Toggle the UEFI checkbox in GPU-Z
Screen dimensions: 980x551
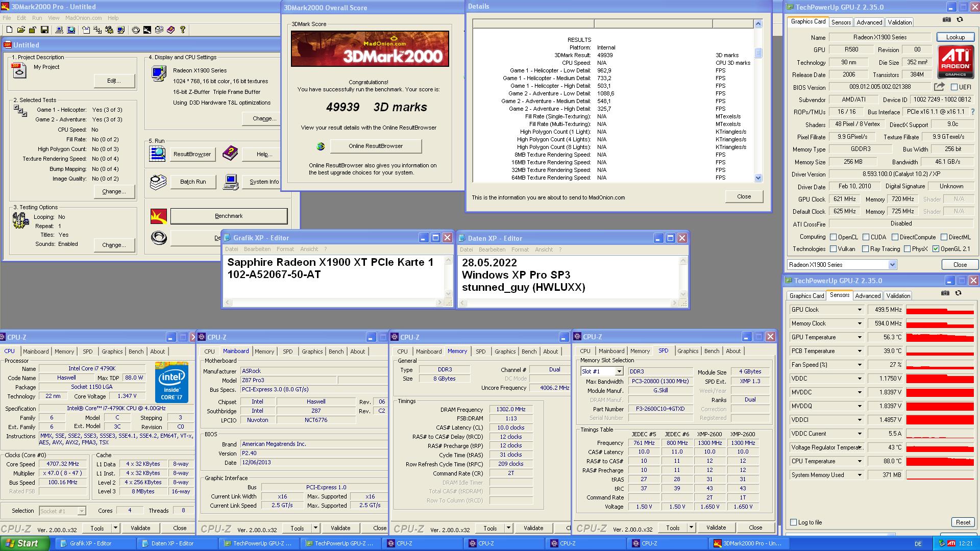(x=954, y=87)
